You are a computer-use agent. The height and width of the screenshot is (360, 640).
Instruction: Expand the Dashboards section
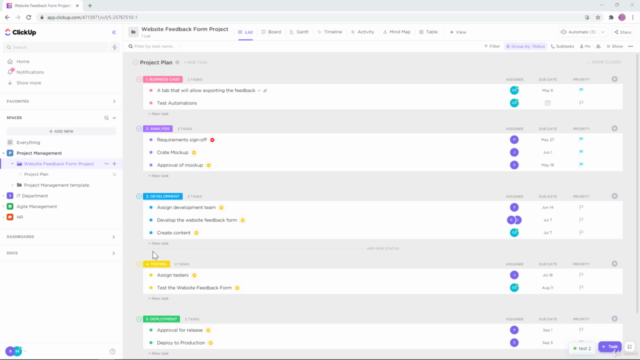(x=114, y=237)
